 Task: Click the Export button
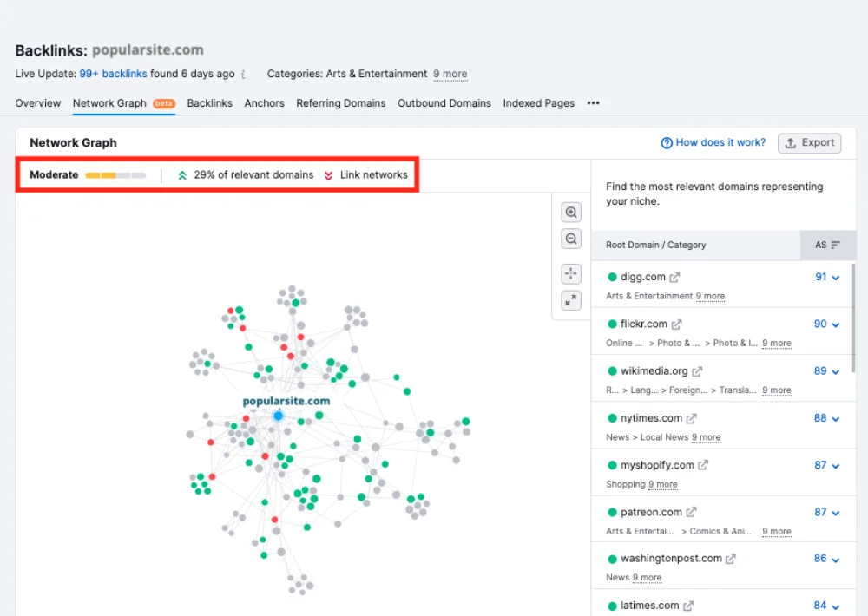point(809,143)
